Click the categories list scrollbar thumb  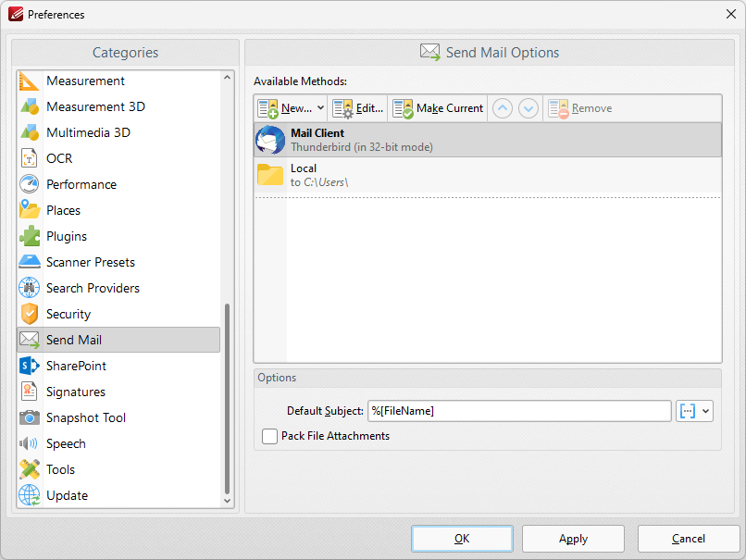227,399
